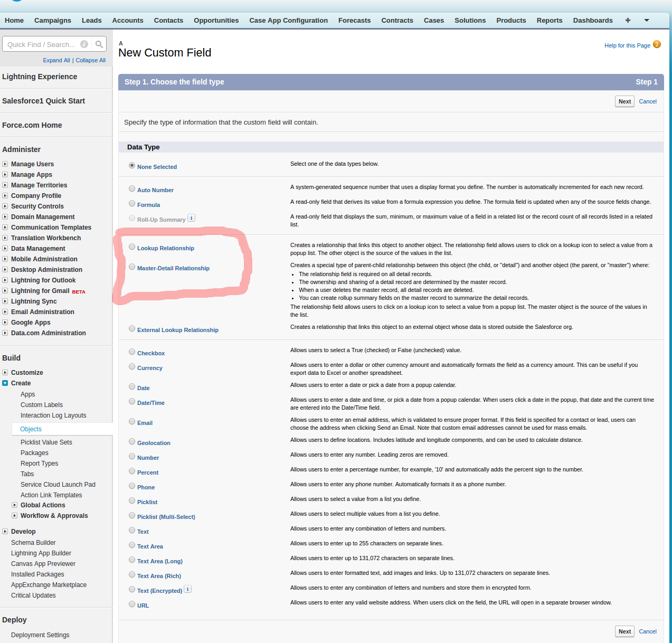Open the Opportunities tab
The width and height of the screenshot is (672, 643).
click(216, 21)
